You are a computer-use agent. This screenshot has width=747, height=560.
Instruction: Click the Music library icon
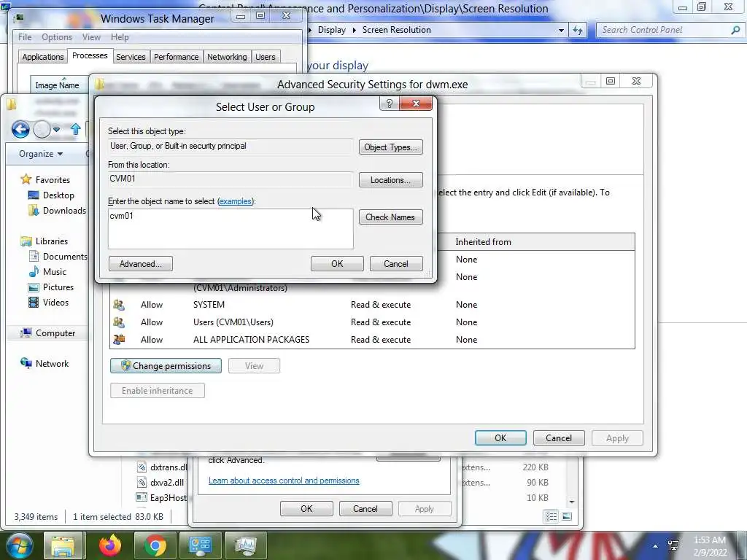(x=34, y=271)
